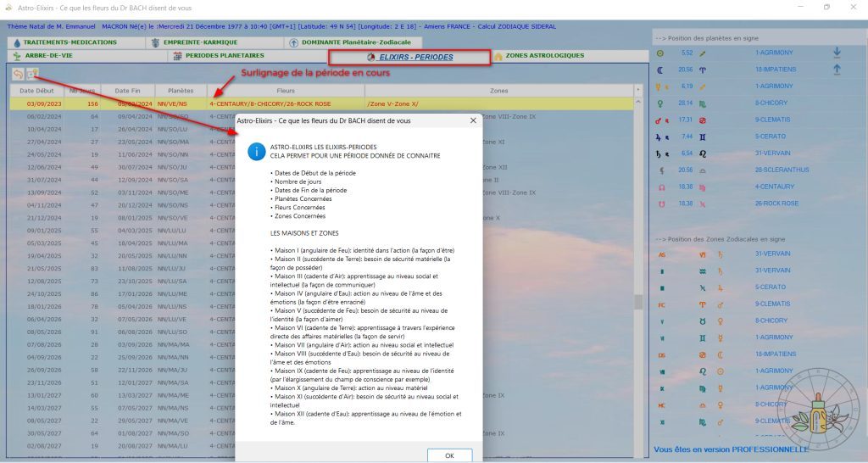
Task: Click the elixir bottle logo icon
Action: [x=818, y=413]
